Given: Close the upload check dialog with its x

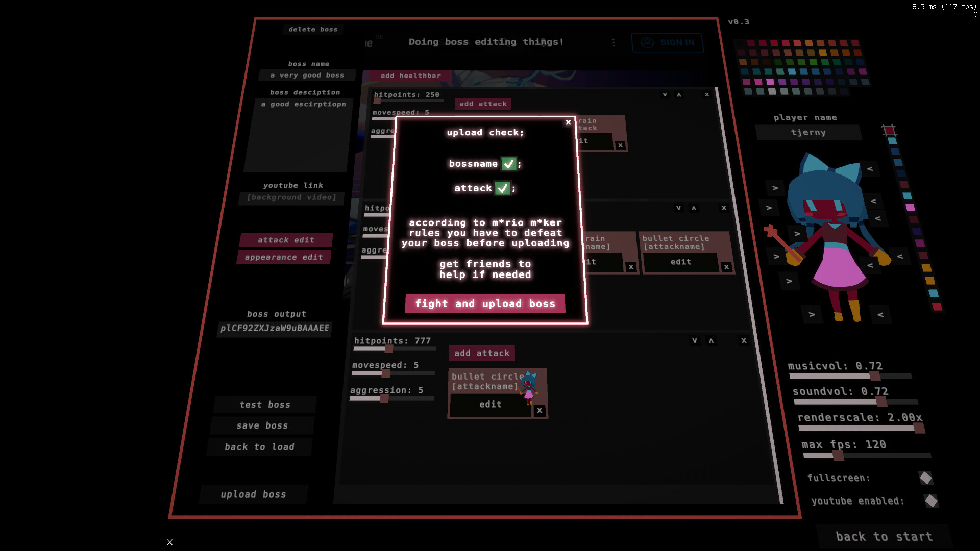Looking at the screenshot, I should (x=568, y=122).
